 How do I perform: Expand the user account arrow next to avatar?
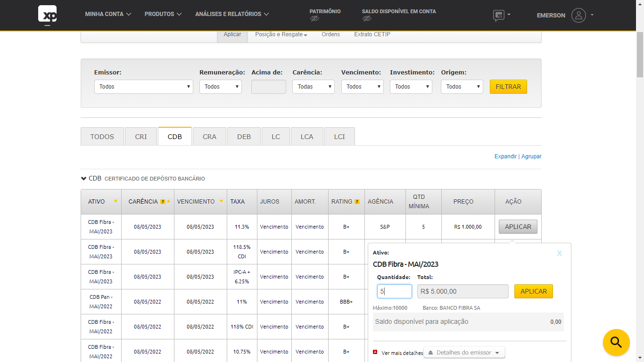[x=592, y=15]
